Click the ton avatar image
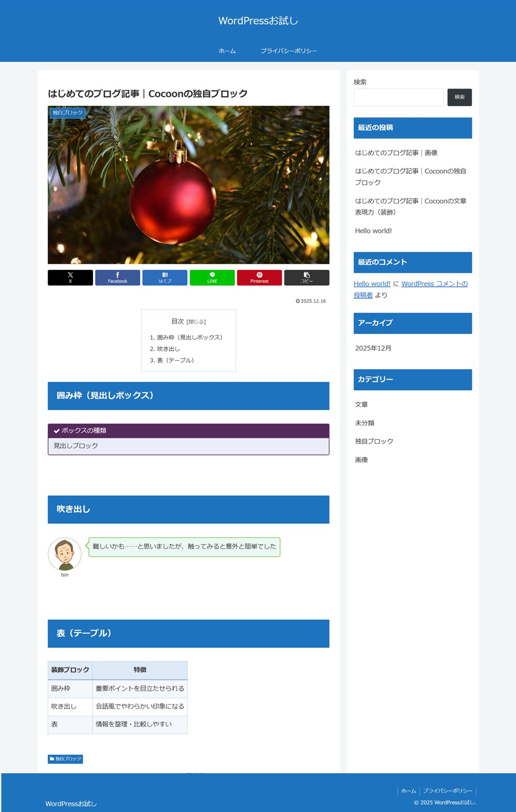The image size is (516, 812). click(x=64, y=554)
